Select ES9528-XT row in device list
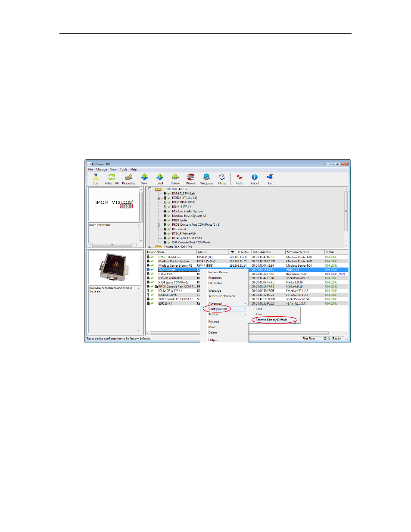 click(x=247, y=303)
